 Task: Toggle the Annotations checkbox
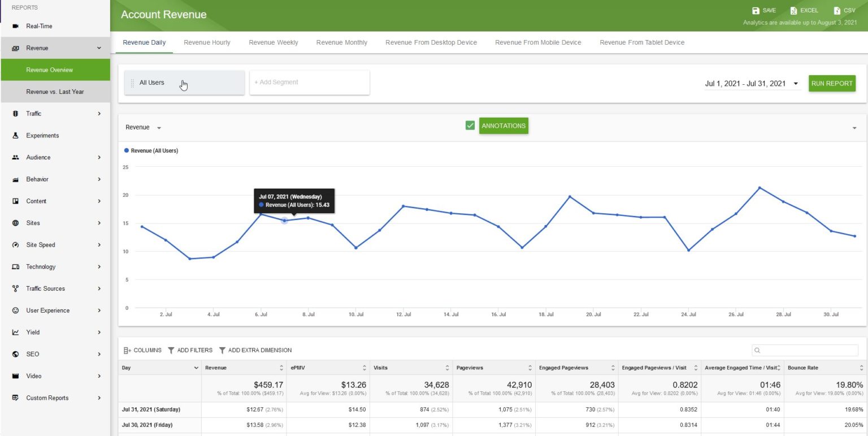[x=470, y=125]
